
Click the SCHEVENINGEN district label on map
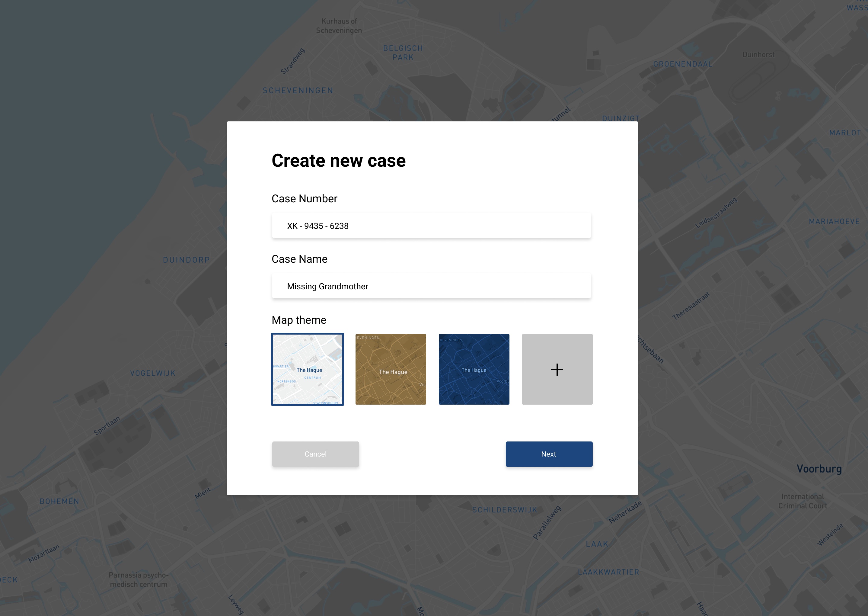pyautogui.click(x=298, y=90)
